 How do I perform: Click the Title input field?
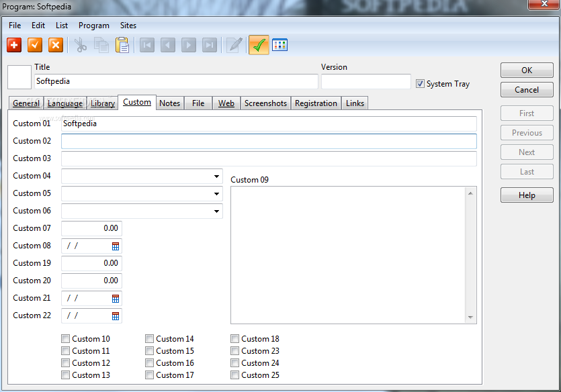point(176,81)
